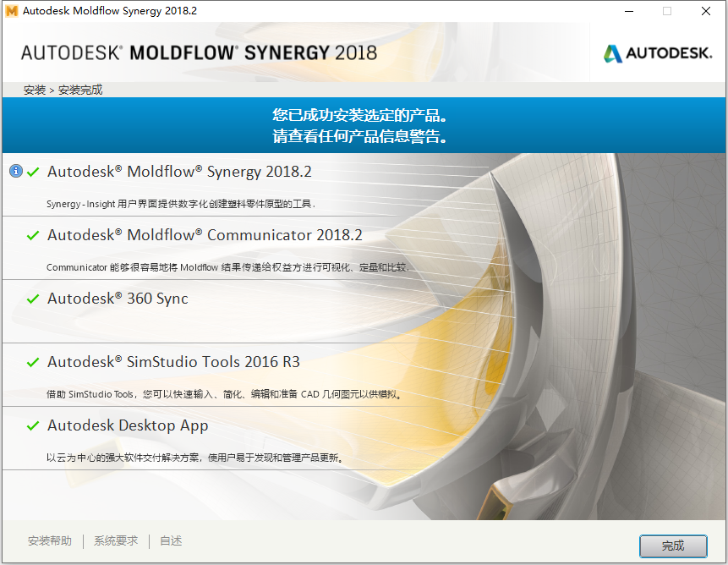Click green checkmark next to Autodesk 360 Sync
The width and height of the screenshot is (728, 565).
[x=33, y=299]
